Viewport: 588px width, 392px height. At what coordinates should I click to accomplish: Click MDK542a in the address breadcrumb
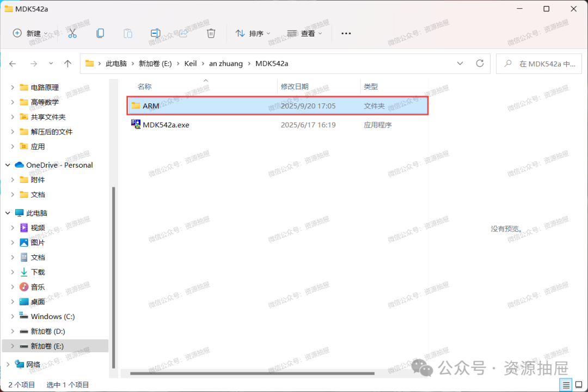(x=272, y=63)
